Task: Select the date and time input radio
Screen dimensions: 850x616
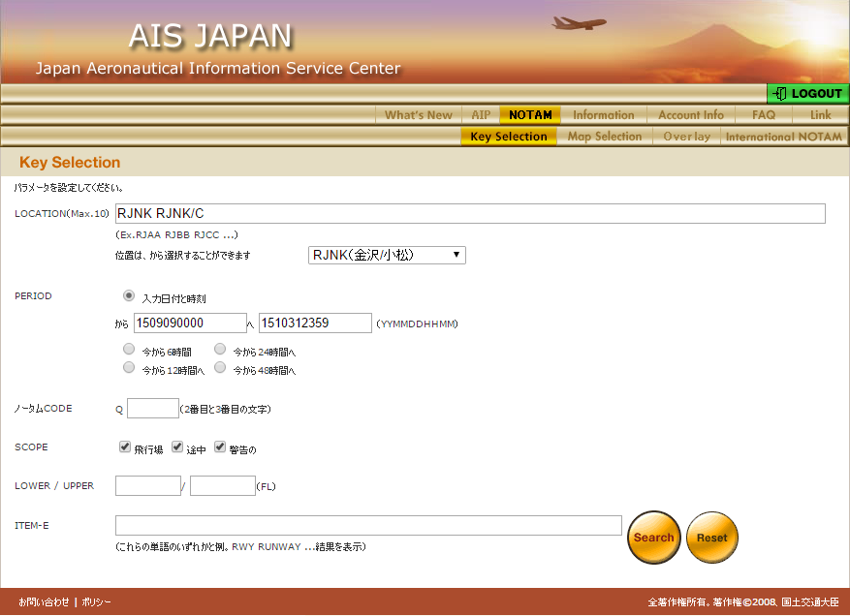Action: tap(129, 295)
